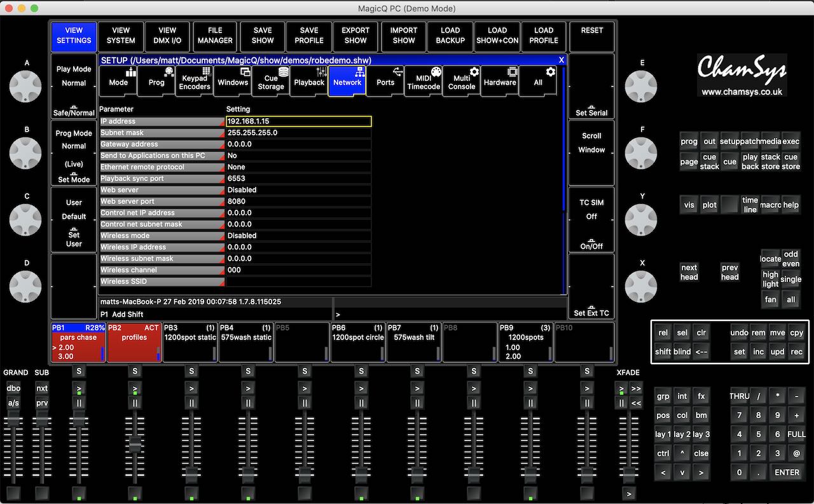The width and height of the screenshot is (814, 504).
Task: Open the Hardware settings tab
Action: (500, 81)
